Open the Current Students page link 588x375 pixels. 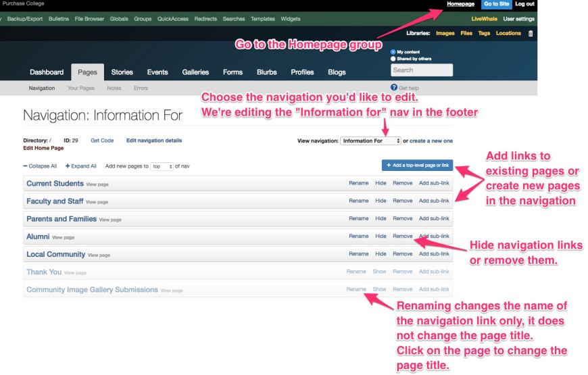[x=55, y=183]
